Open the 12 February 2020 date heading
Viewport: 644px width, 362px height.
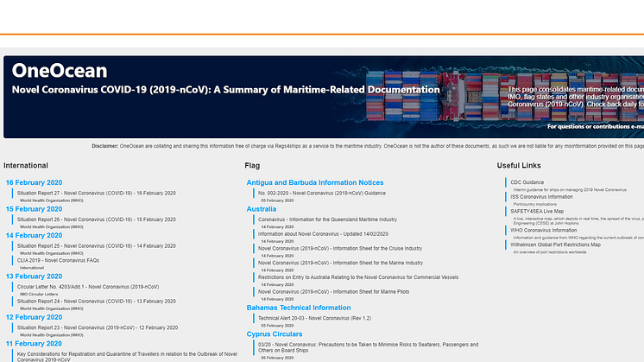[34, 317]
